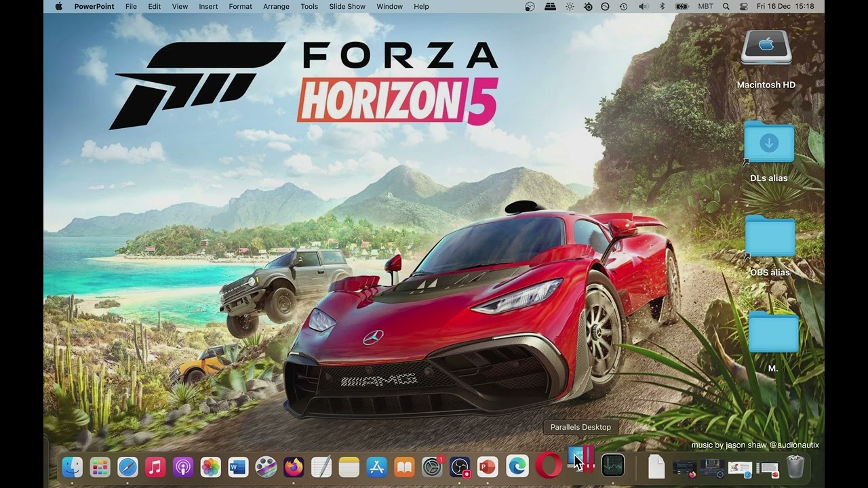Launch Microsoft Word from the Dock
This screenshot has height=488, width=868.
click(238, 466)
